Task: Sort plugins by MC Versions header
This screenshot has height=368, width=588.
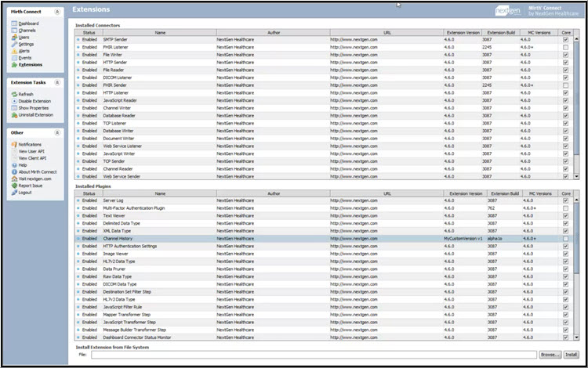Action: click(x=540, y=193)
